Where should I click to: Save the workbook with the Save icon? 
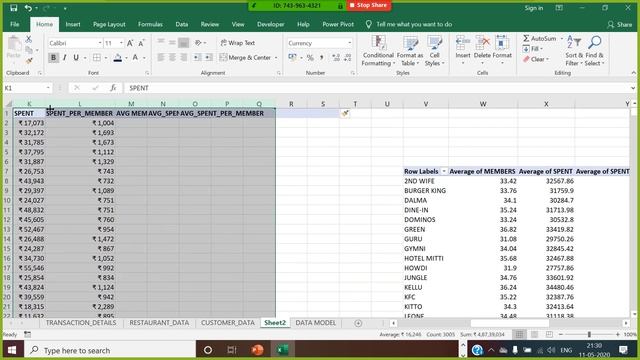click(x=13, y=8)
